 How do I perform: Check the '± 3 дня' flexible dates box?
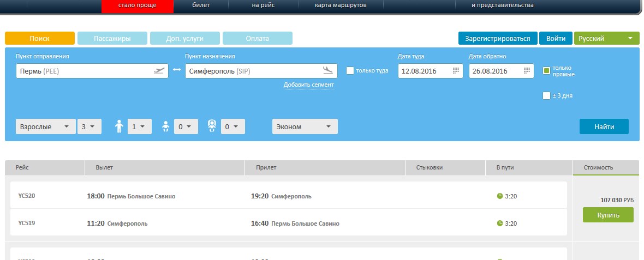click(546, 96)
